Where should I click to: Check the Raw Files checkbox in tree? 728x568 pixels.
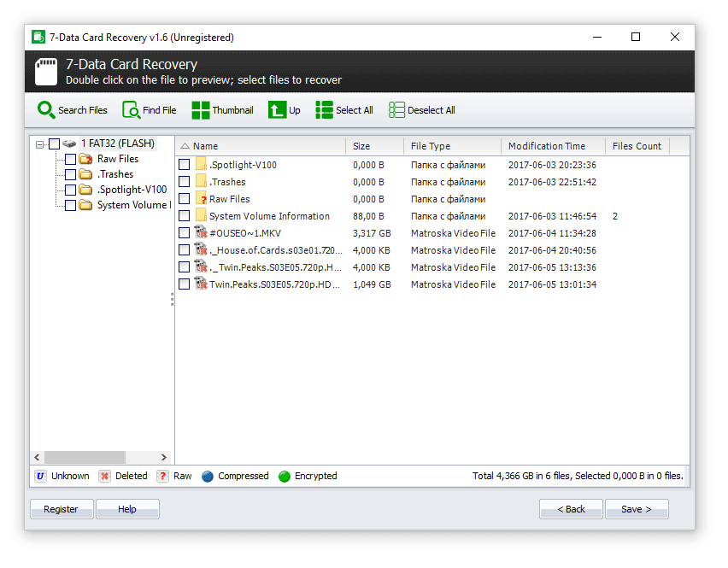pyautogui.click(x=70, y=159)
